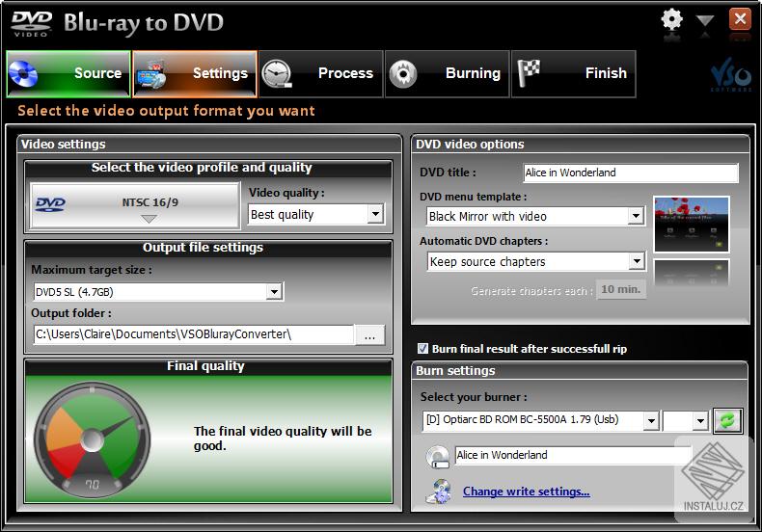Click the VSO Software logo

coord(731,75)
